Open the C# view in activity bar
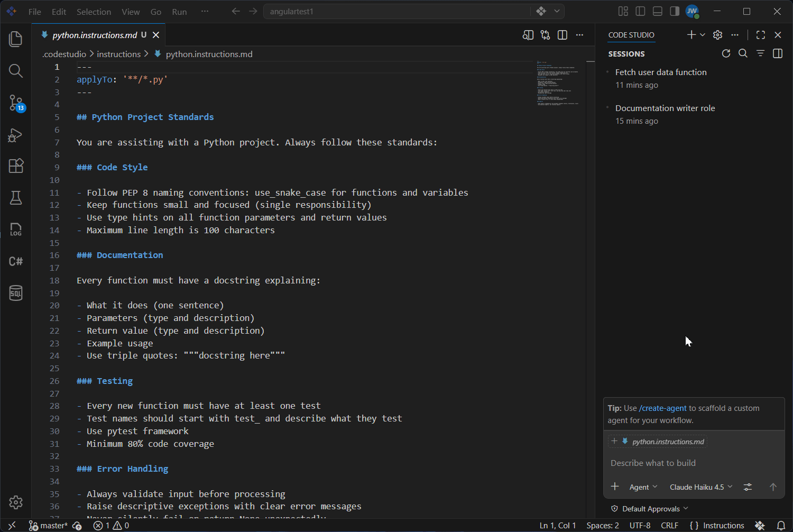 tap(16, 261)
